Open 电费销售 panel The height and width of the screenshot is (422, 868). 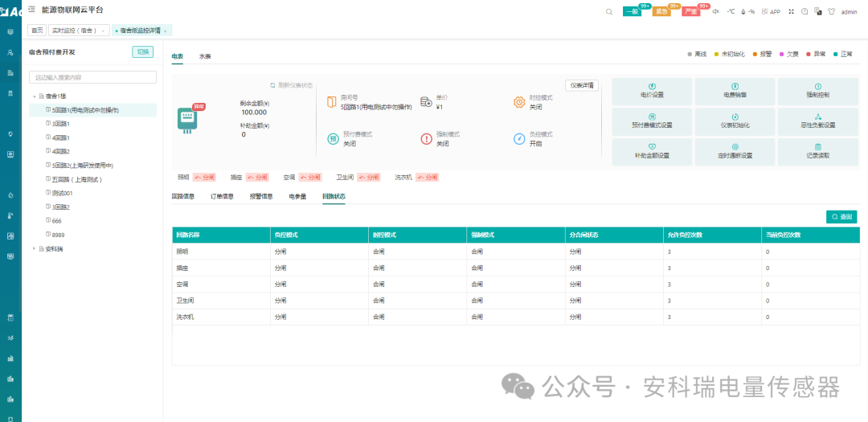click(735, 92)
